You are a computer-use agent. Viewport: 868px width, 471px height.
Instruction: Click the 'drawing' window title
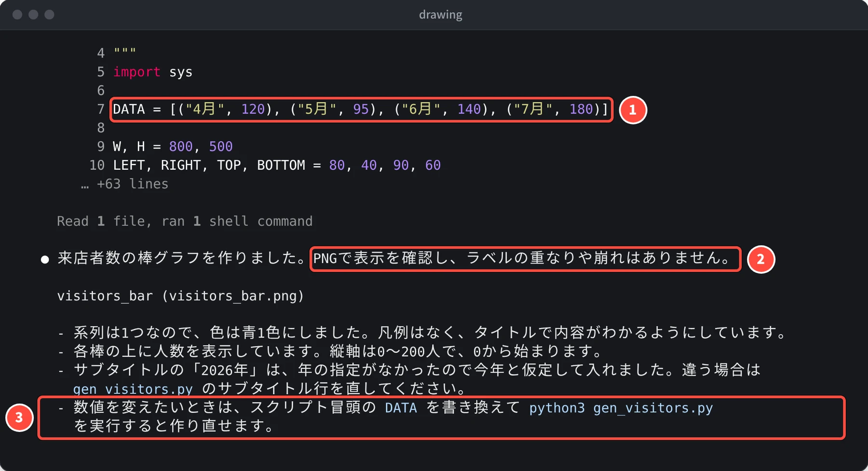click(440, 14)
